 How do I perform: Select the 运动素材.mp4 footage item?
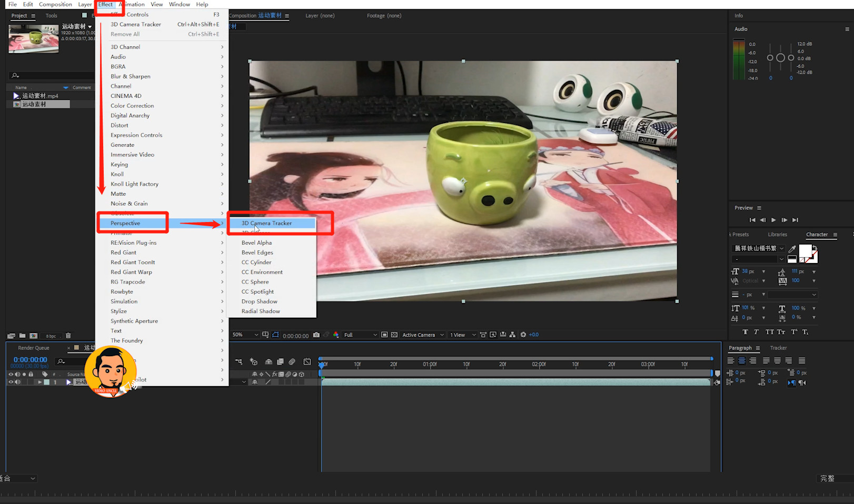40,96
